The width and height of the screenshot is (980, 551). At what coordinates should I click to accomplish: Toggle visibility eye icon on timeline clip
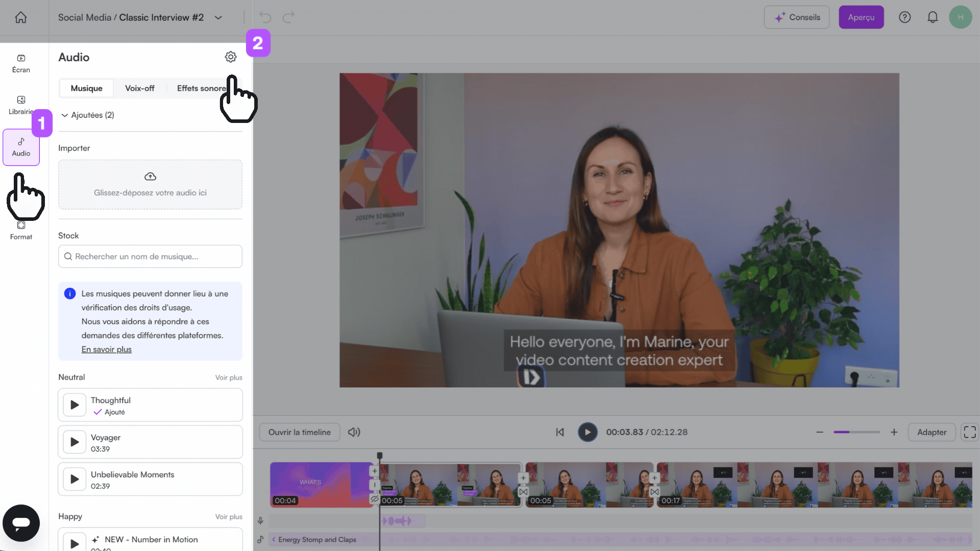click(x=375, y=498)
